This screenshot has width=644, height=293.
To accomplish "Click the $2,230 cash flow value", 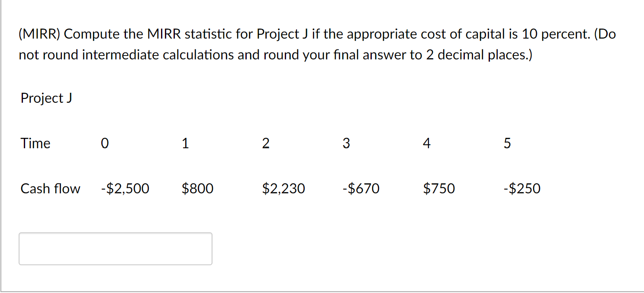I will (283, 189).
